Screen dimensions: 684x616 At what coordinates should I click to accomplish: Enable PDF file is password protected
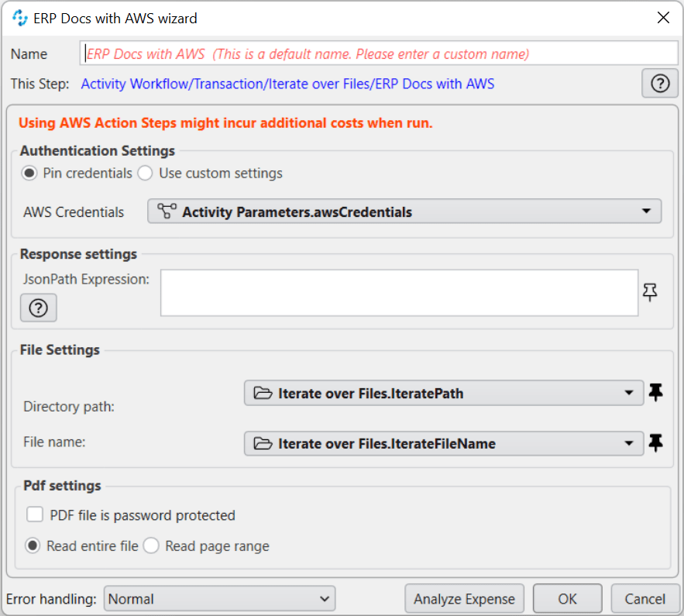(x=34, y=514)
